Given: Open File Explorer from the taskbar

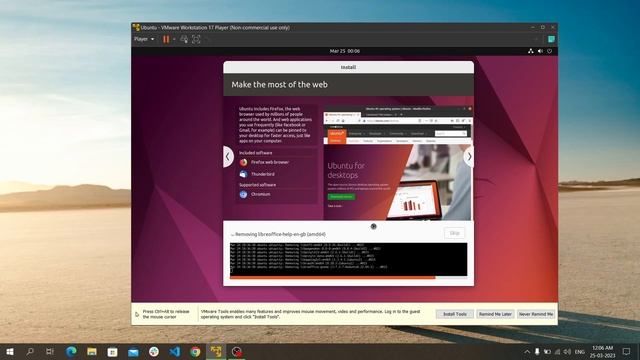Looking at the screenshot, I should coord(92,351).
